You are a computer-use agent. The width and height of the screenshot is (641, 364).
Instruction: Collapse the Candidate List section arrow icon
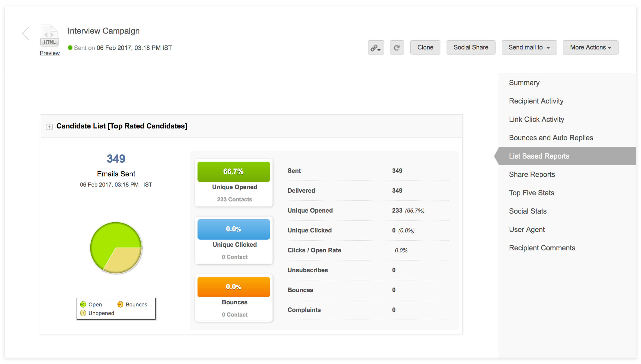(49, 127)
